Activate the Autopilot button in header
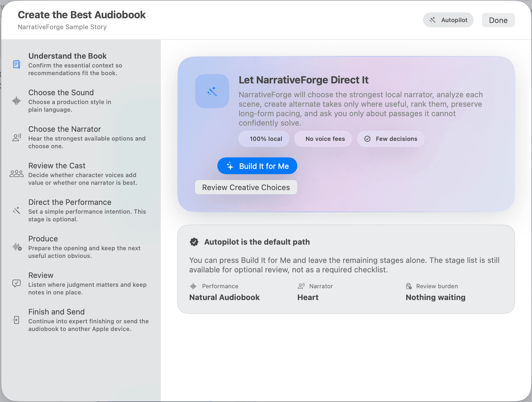532x402 pixels. (448, 20)
